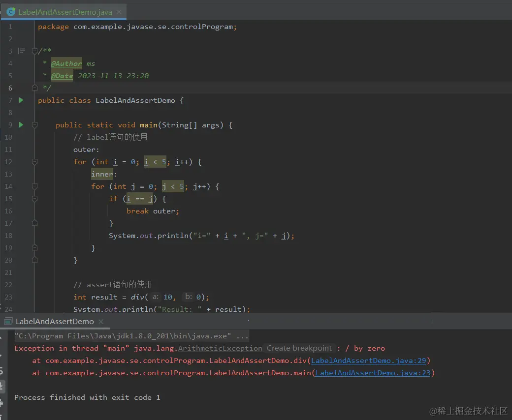Click the div method call on line 23

click(137, 297)
